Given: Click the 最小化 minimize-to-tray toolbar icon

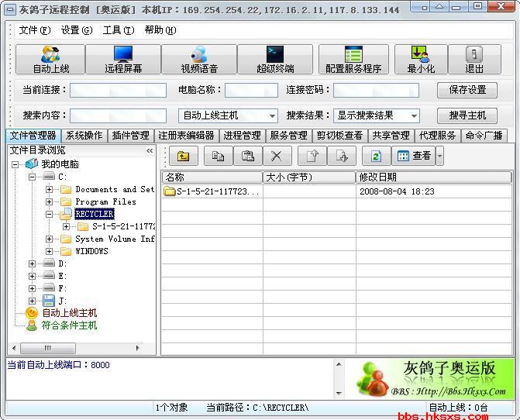Looking at the screenshot, I should (x=421, y=59).
